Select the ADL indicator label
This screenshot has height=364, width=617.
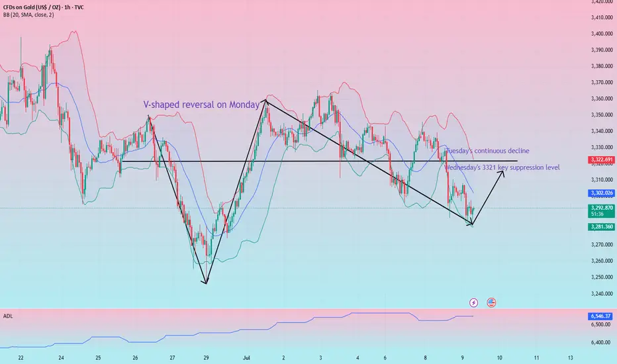click(8, 316)
